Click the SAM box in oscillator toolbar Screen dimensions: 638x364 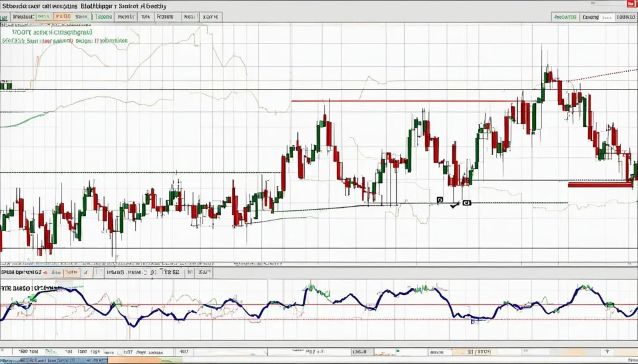203,272
